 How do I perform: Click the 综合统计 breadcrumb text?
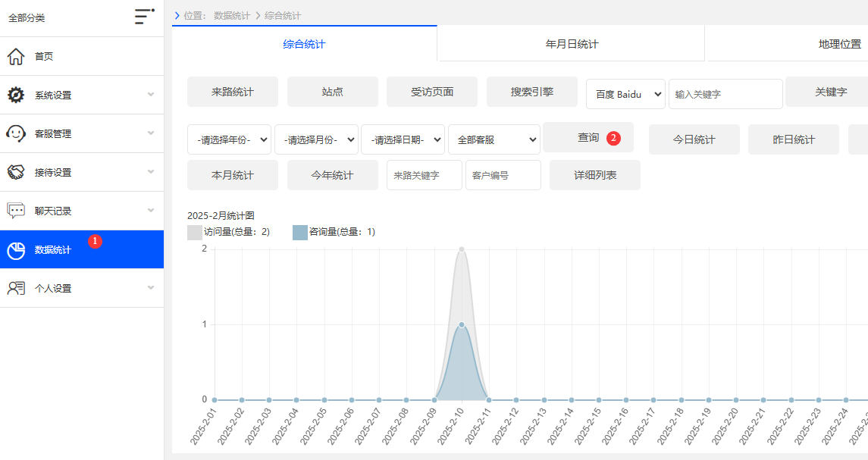coord(282,15)
